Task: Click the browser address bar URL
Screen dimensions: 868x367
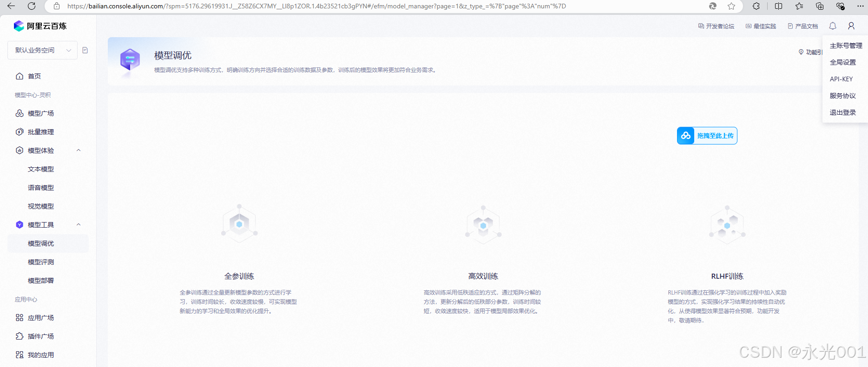Action: 316,6
